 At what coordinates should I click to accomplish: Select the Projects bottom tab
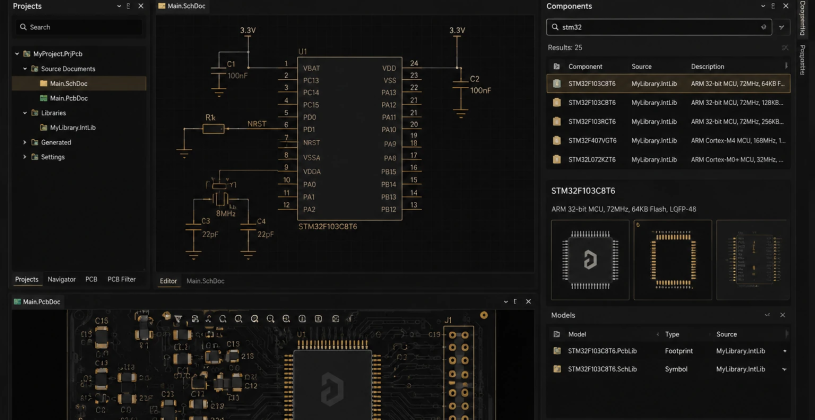pos(27,279)
